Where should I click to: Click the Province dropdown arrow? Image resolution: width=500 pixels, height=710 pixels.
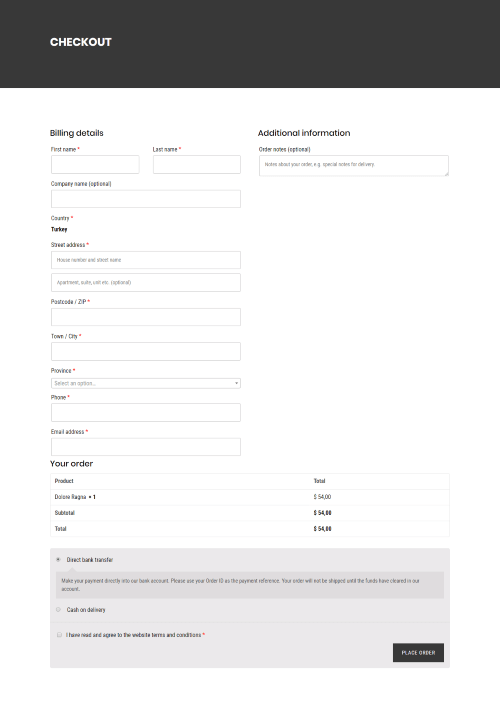(236, 383)
